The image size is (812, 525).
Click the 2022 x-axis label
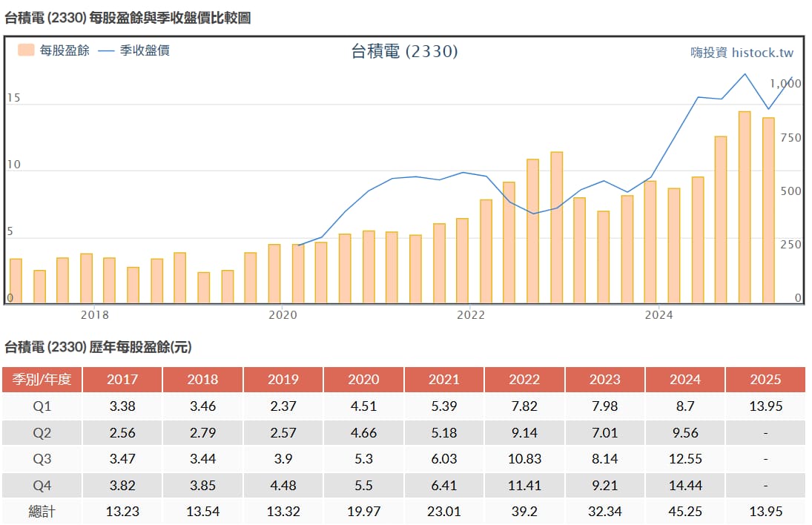point(470,315)
